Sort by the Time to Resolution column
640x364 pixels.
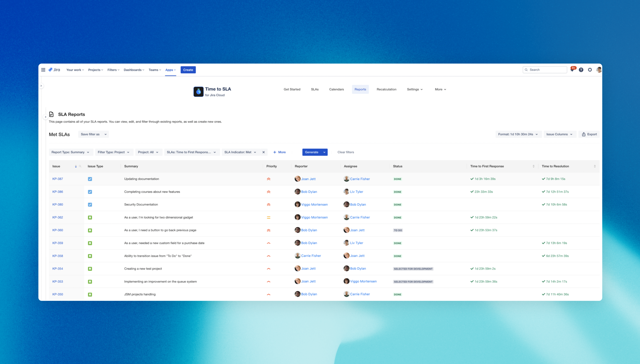[594, 166]
